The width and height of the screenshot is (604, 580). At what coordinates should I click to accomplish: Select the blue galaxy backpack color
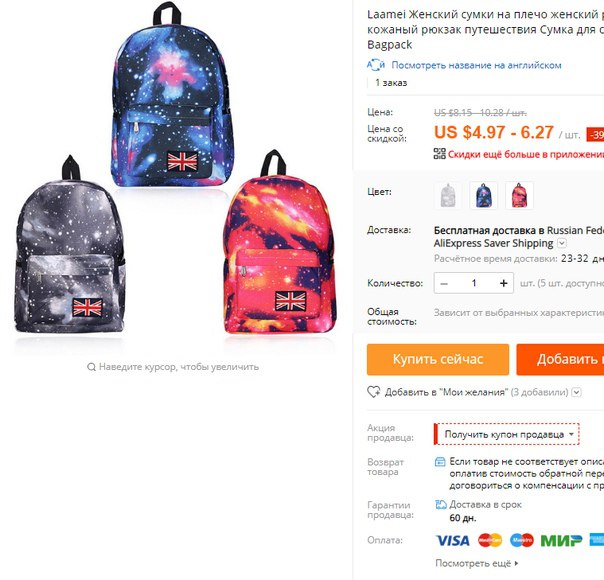tap(483, 195)
